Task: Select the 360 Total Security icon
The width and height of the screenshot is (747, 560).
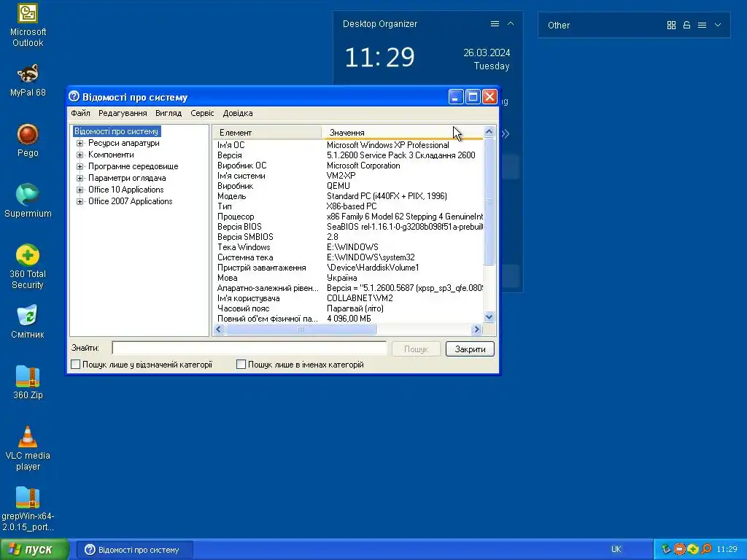Action: [28, 267]
